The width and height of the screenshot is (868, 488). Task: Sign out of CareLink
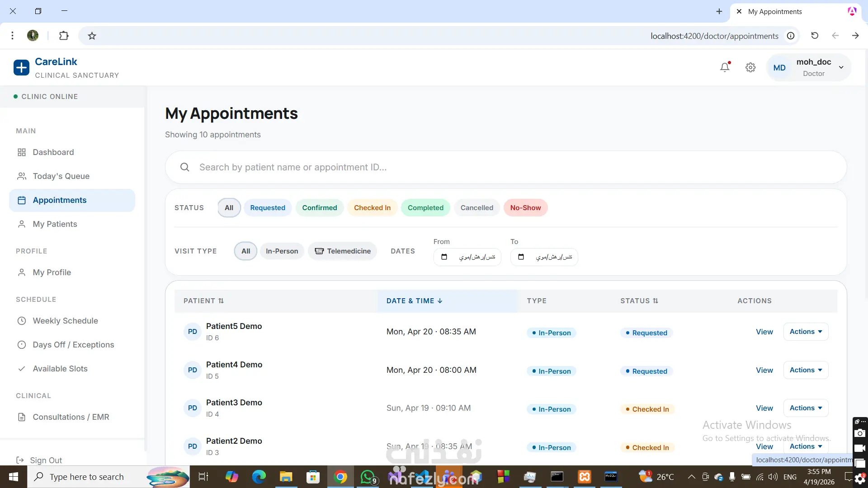(39, 460)
